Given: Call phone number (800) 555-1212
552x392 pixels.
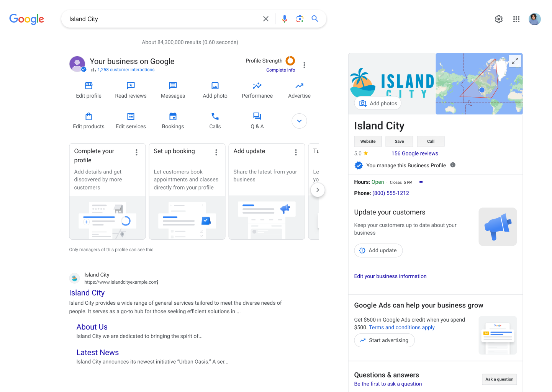Looking at the screenshot, I should [390, 193].
